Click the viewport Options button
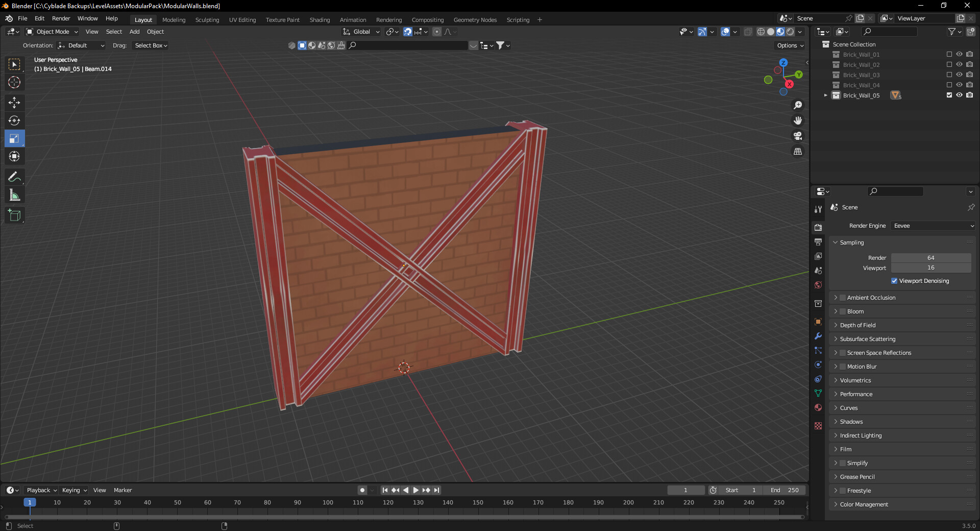 (x=790, y=45)
